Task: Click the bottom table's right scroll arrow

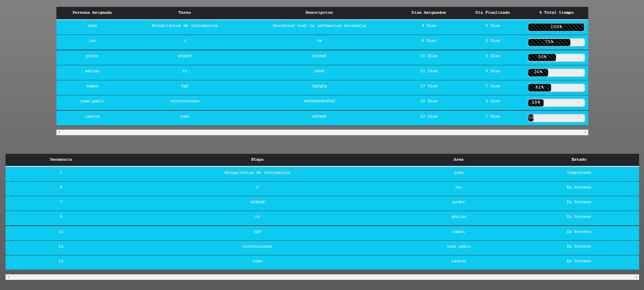Action: 636,277
